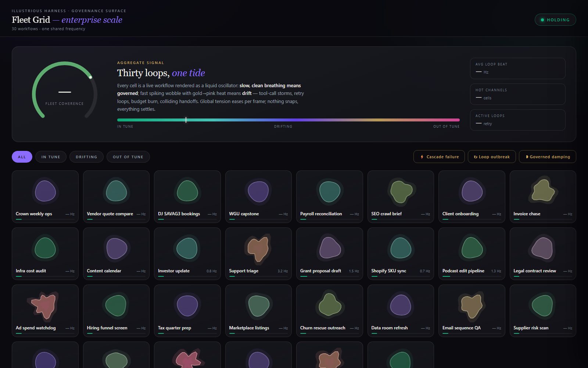Open the HOT CHANNELS stat card

pyautogui.click(x=518, y=94)
